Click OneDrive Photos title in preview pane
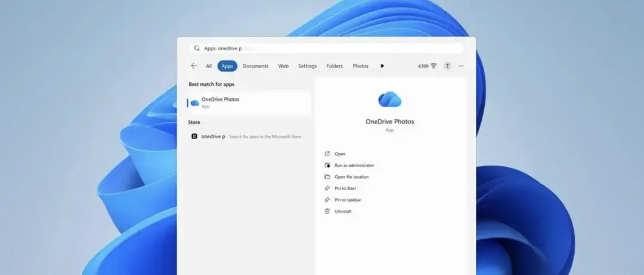The image size is (644, 275). [x=390, y=122]
